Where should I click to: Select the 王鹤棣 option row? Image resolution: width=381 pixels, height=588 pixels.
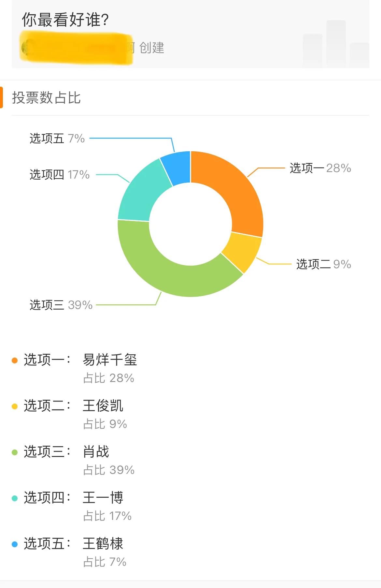tap(190, 552)
